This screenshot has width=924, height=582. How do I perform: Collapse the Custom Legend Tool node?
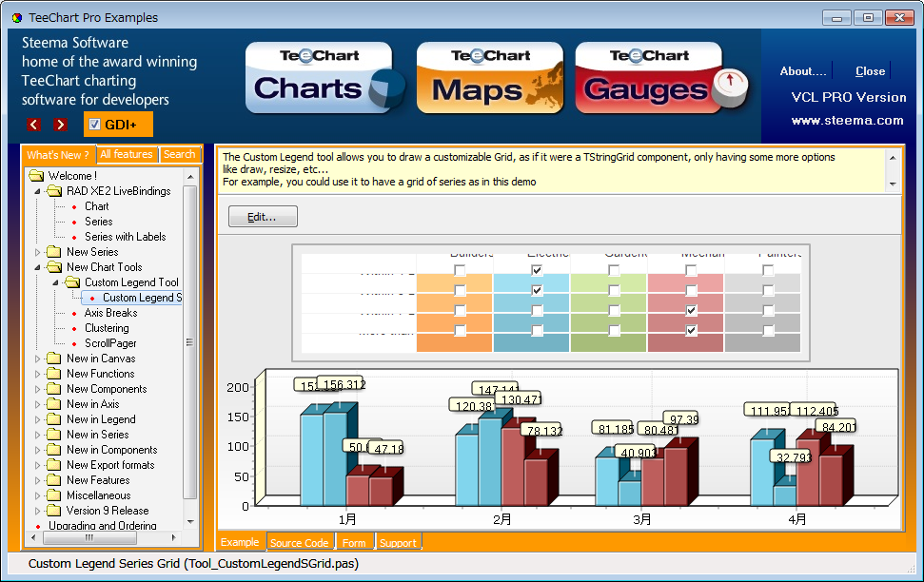point(56,282)
